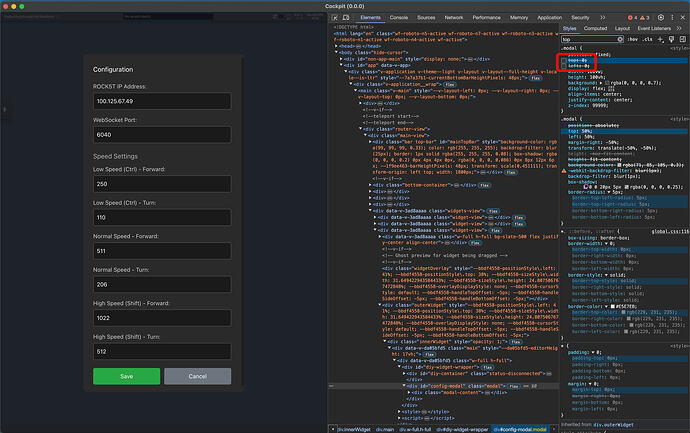The height and width of the screenshot is (433, 690).
Task: Switch to the Layout tab
Action: tap(622, 28)
